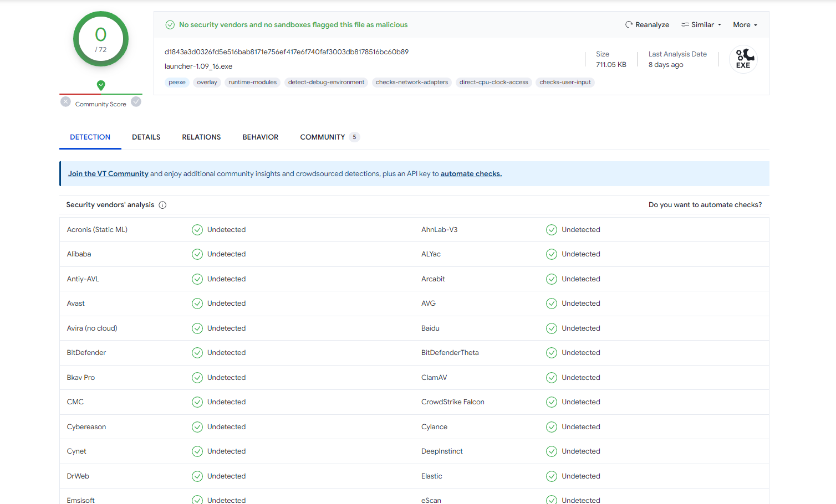Click the check icon in Alibaba row
836x504 pixels.
(197, 254)
